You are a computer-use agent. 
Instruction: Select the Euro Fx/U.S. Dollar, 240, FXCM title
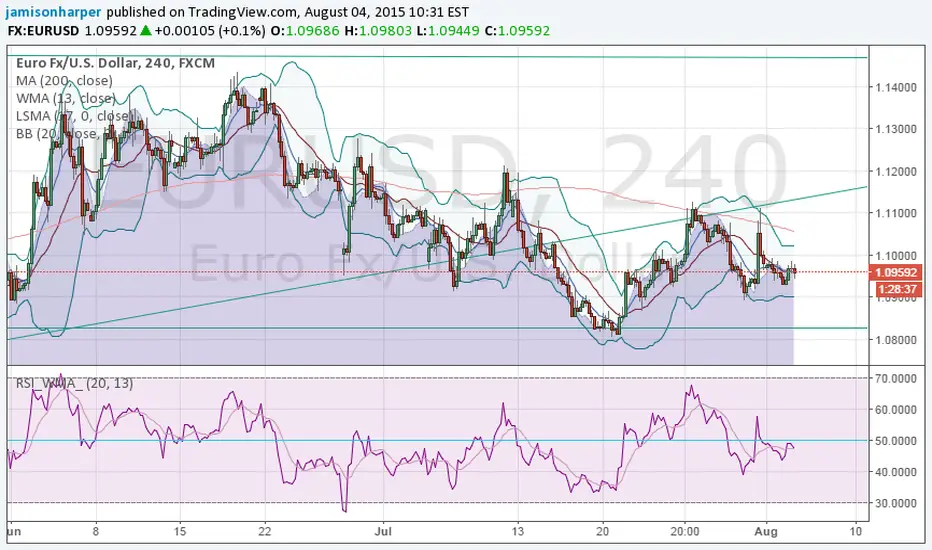(x=115, y=63)
